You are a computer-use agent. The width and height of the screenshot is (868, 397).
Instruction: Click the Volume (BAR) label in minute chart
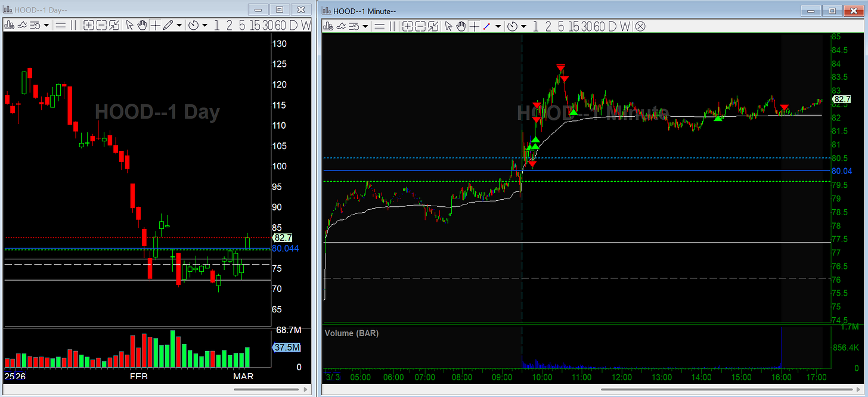(351, 333)
